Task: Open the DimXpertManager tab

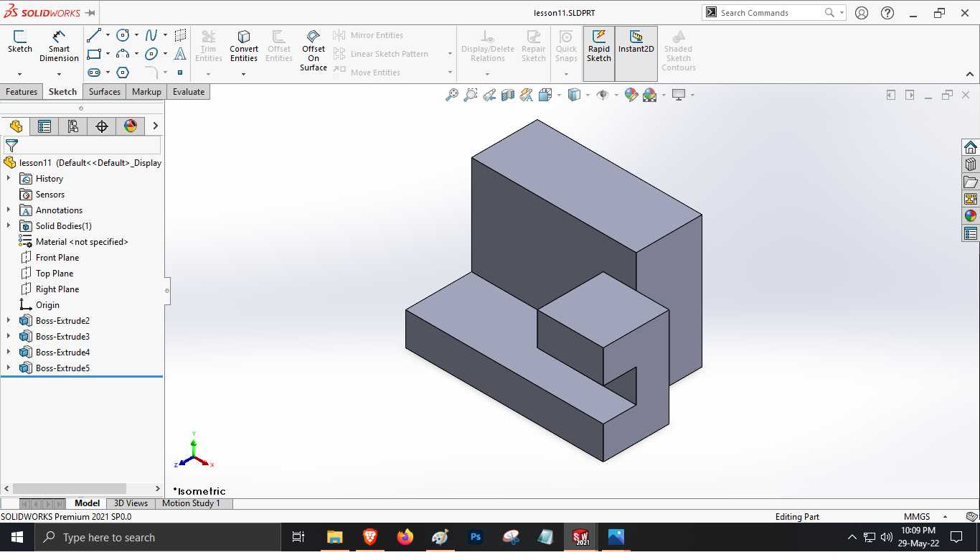Action: point(102,126)
